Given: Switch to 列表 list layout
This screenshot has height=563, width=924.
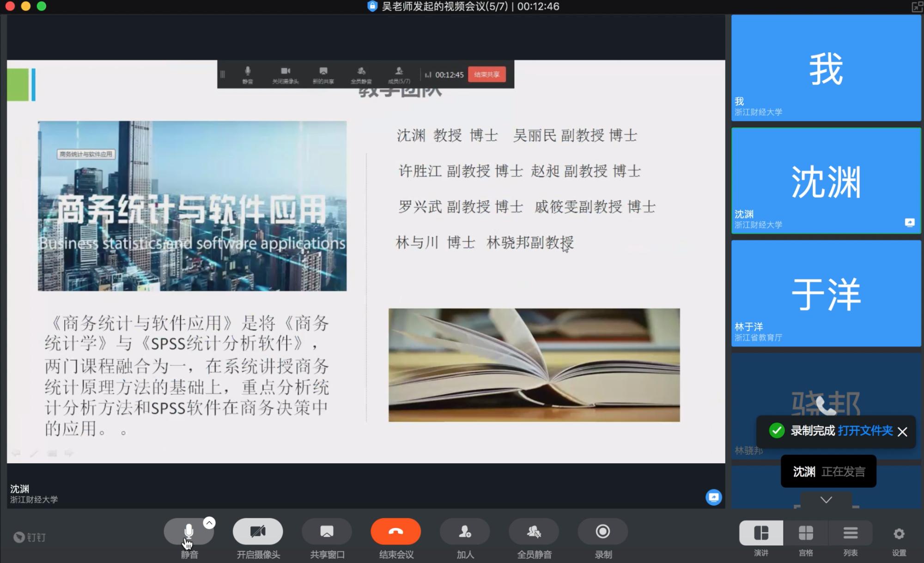Looking at the screenshot, I should (x=850, y=533).
